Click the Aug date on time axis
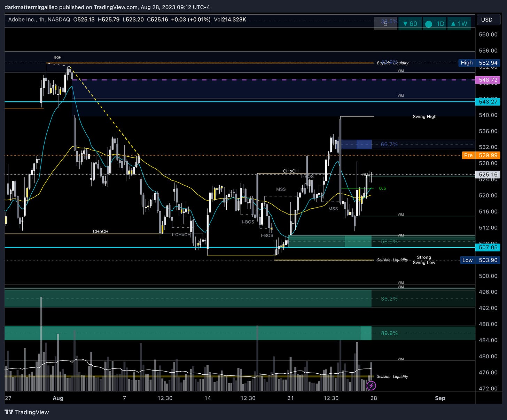The image size is (507, 420). click(x=58, y=398)
